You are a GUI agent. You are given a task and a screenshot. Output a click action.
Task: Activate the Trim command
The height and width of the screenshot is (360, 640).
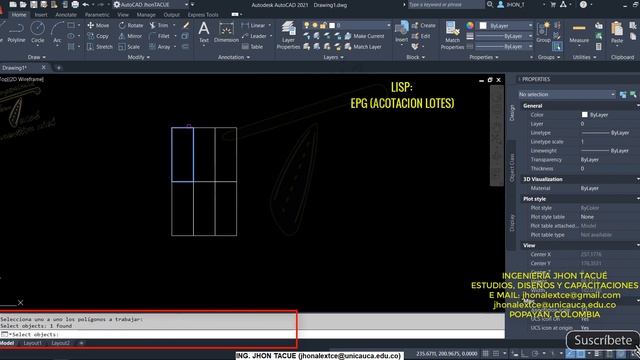click(159, 25)
